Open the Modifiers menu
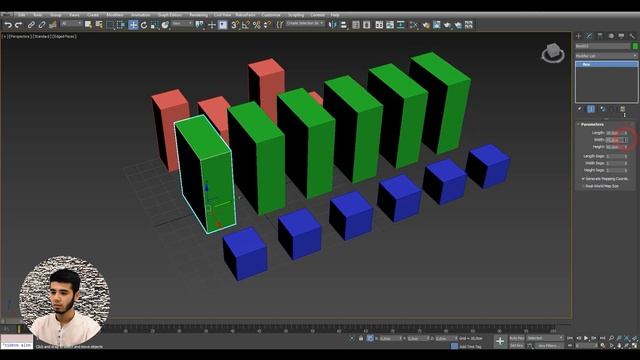640x360 pixels. click(x=115, y=15)
